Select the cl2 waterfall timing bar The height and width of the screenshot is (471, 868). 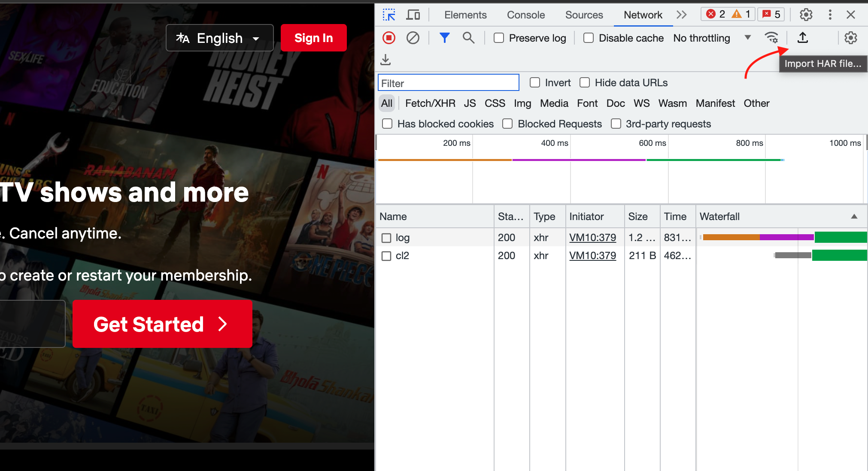(821, 255)
